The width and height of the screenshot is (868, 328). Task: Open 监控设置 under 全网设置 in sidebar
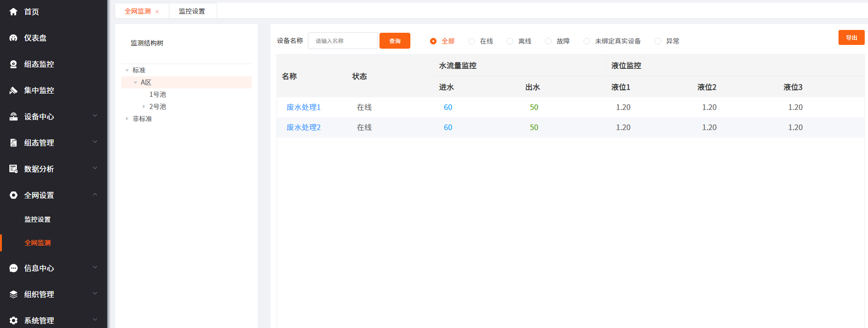(37, 219)
